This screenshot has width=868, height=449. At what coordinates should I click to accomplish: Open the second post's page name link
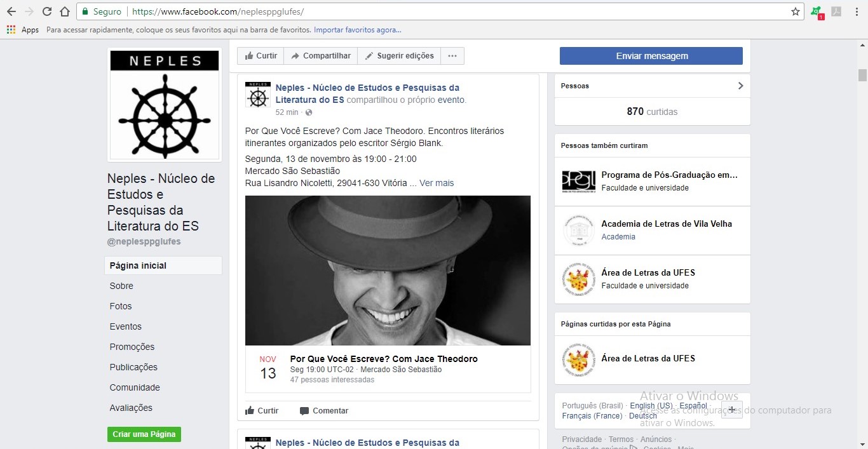(x=367, y=443)
